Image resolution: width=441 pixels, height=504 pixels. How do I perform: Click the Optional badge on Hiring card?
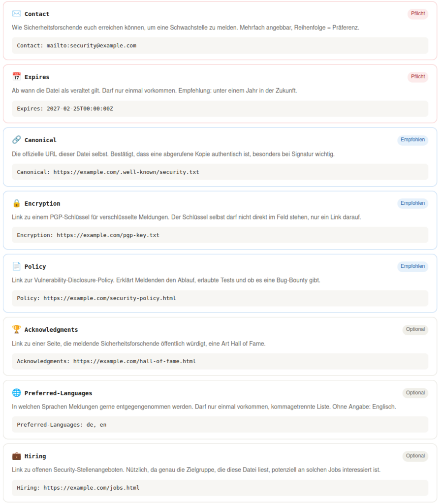[x=415, y=456]
